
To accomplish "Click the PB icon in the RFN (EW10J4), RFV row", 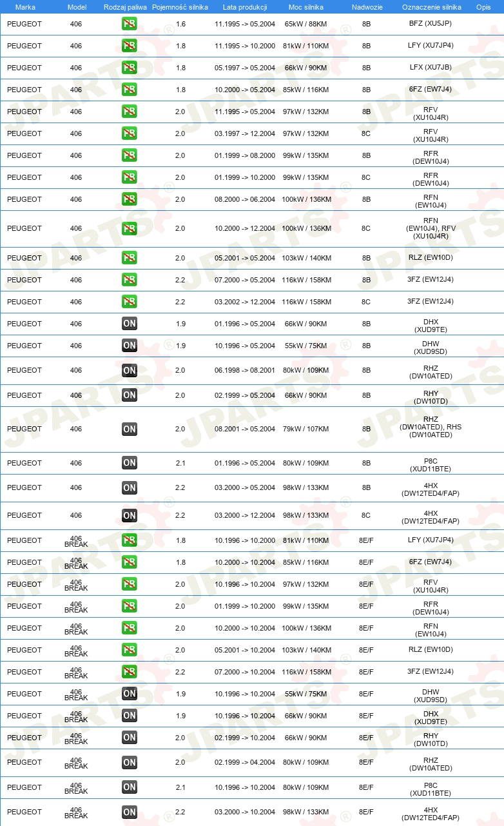I will [130, 228].
